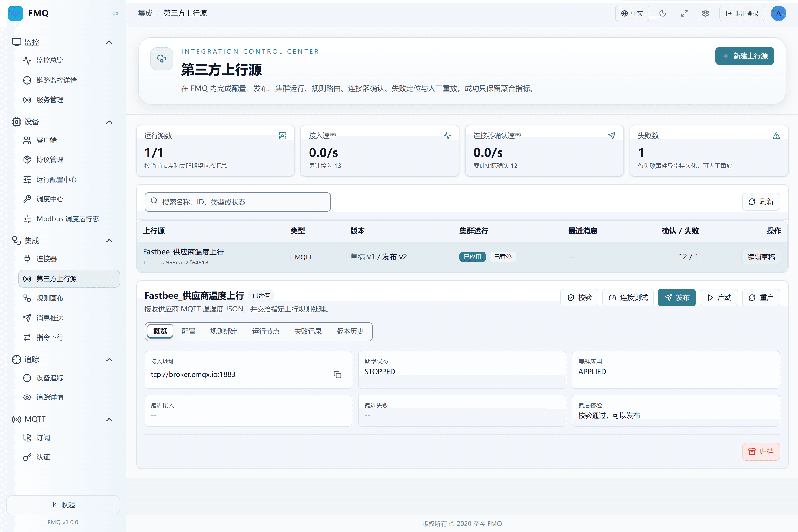Click the arrows icon for 指令下行

(x=27, y=337)
